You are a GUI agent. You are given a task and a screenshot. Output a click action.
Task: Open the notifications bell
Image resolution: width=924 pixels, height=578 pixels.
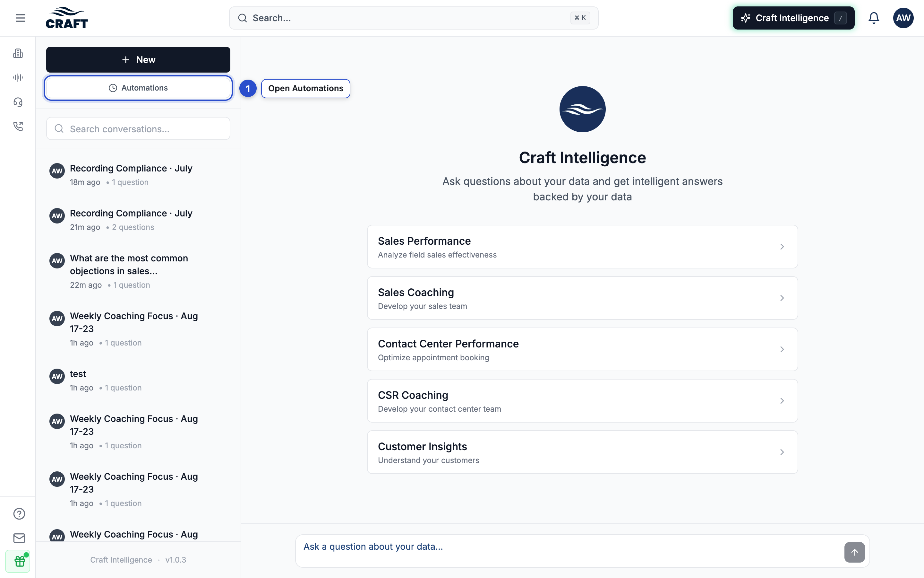(874, 18)
